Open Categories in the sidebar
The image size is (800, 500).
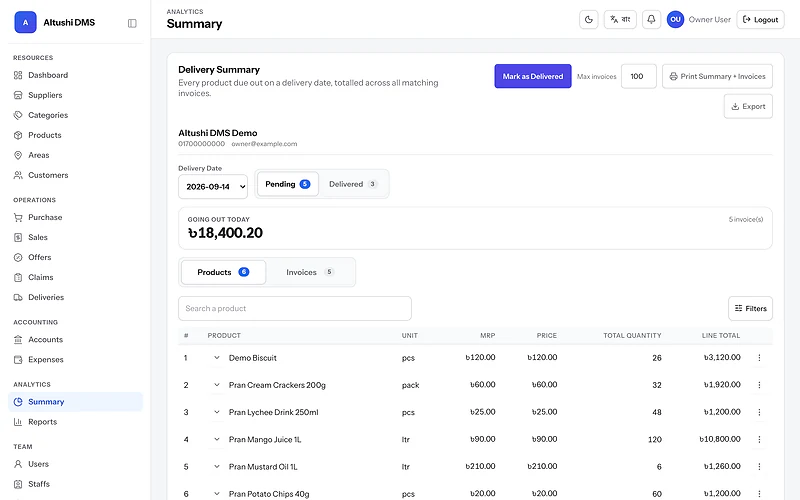(x=76, y=115)
